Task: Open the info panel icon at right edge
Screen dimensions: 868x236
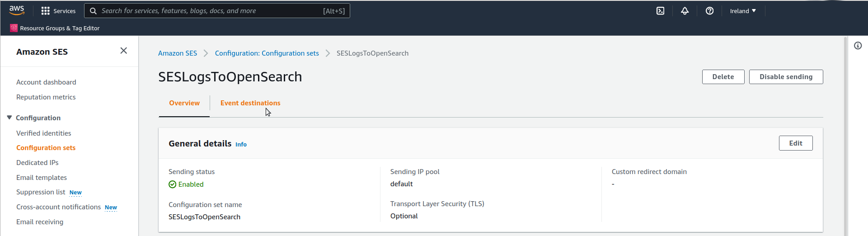Action: point(858,46)
